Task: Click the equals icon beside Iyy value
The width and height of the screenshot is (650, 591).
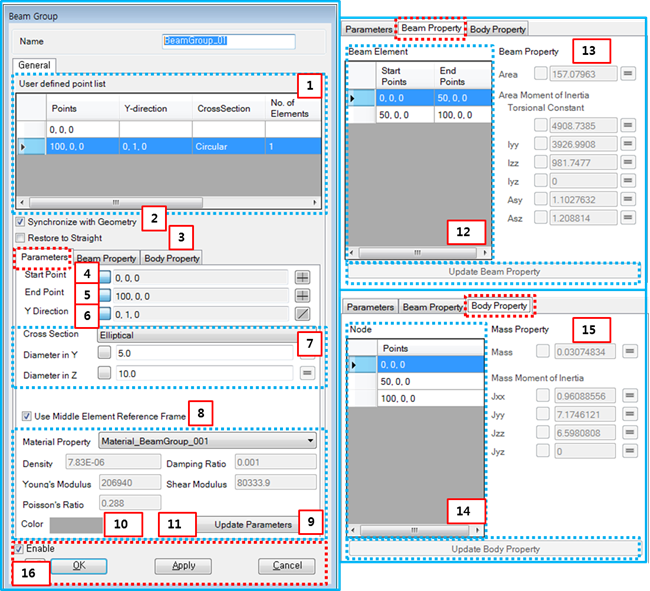Action: click(628, 143)
